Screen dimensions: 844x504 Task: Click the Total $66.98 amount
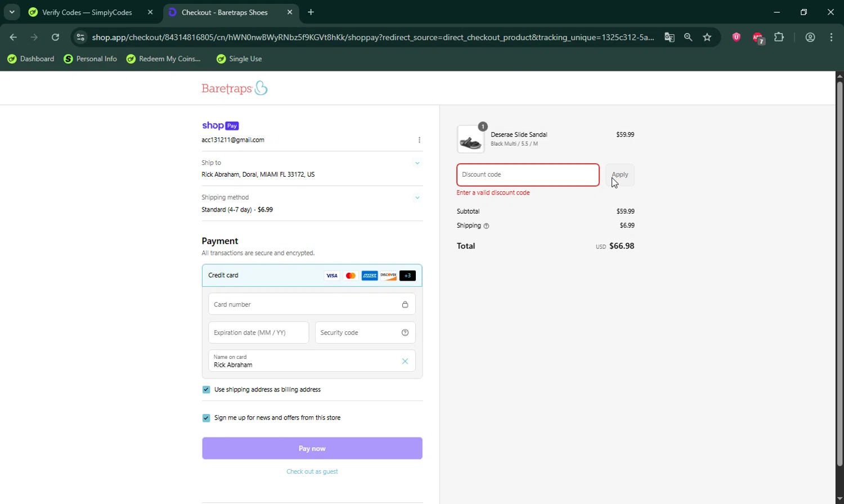click(x=622, y=246)
